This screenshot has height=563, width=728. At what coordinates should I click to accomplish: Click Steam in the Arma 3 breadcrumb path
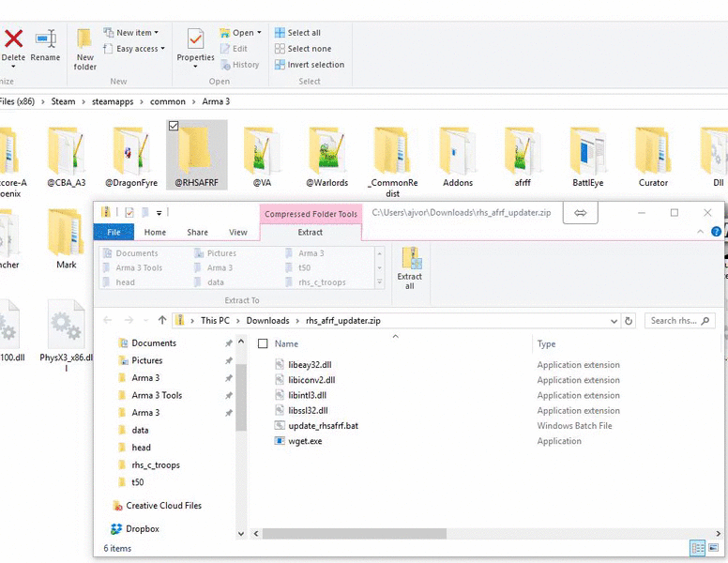(63, 101)
